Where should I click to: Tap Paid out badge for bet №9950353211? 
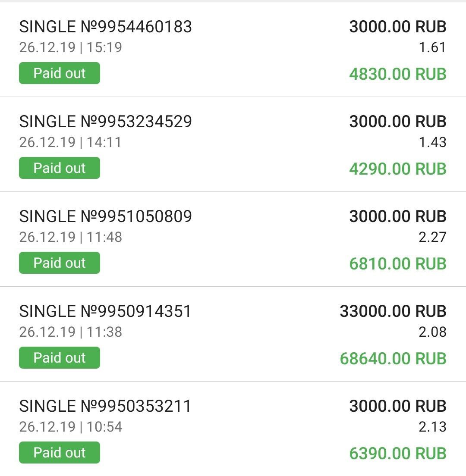pos(60,453)
